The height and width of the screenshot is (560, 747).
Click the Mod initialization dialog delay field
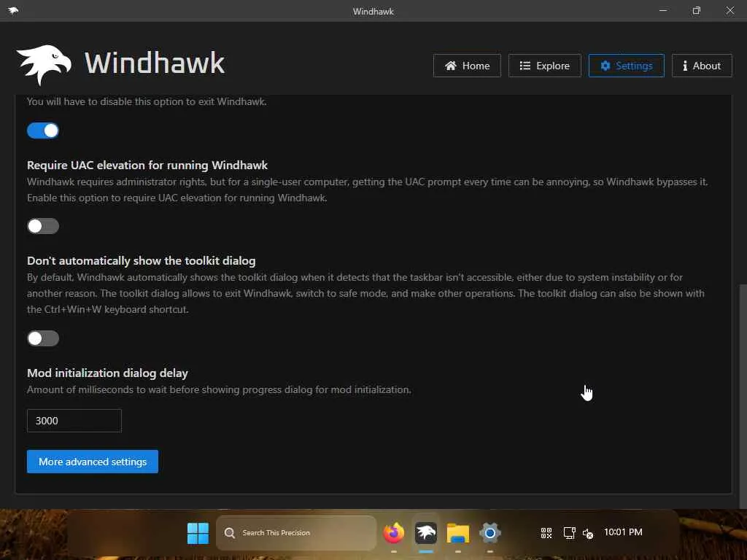tap(74, 421)
